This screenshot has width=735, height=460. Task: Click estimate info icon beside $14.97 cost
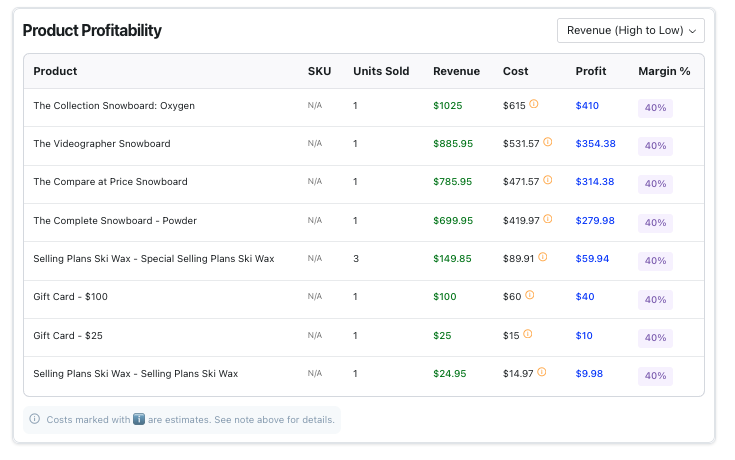click(542, 372)
